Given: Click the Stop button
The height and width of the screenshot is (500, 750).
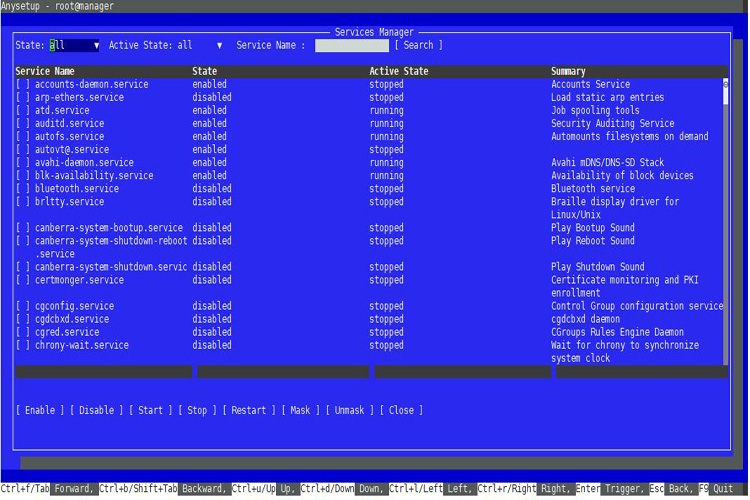Looking at the screenshot, I should tap(197, 410).
